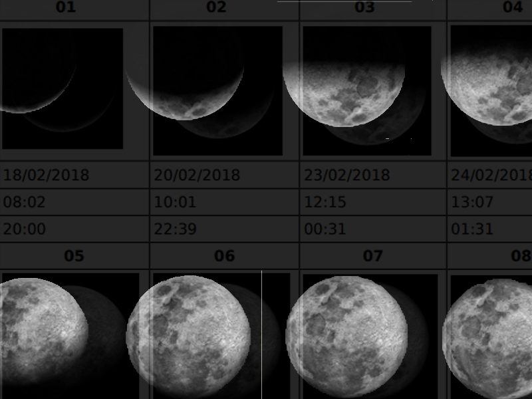Select the moon image under column 07
This screenshot has width=532, height=399.
pyautogui.click(x=370, y=336)
